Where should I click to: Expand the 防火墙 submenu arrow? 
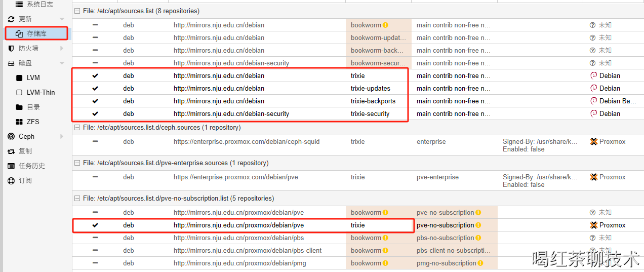pyautogui.click(x=62, y=49)
